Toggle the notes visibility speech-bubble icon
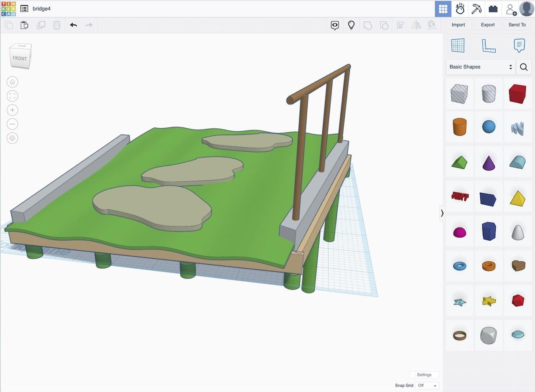Screen dimensions: 535x392 pos(335,25)
